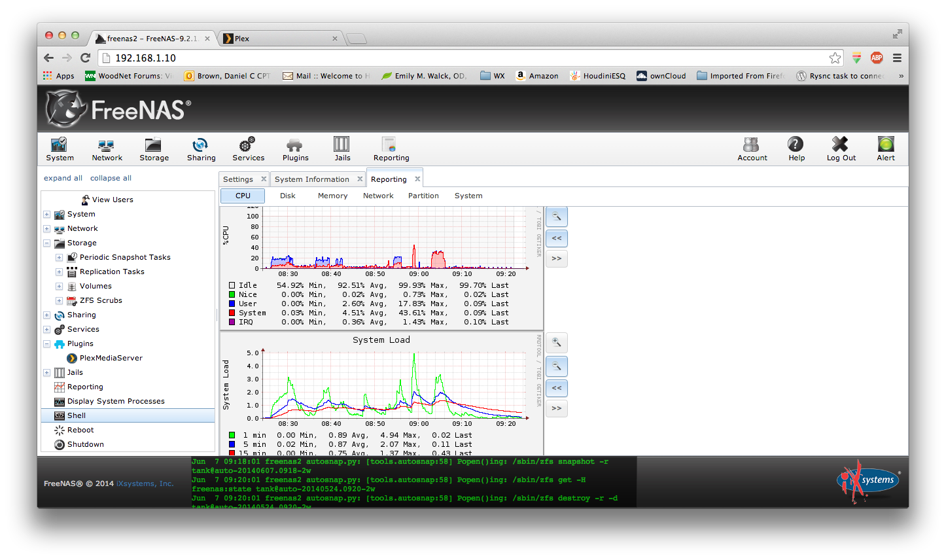Expand the Services tree node
The width and height of the screenshot is (946, 560).
[x=46, y=330]
